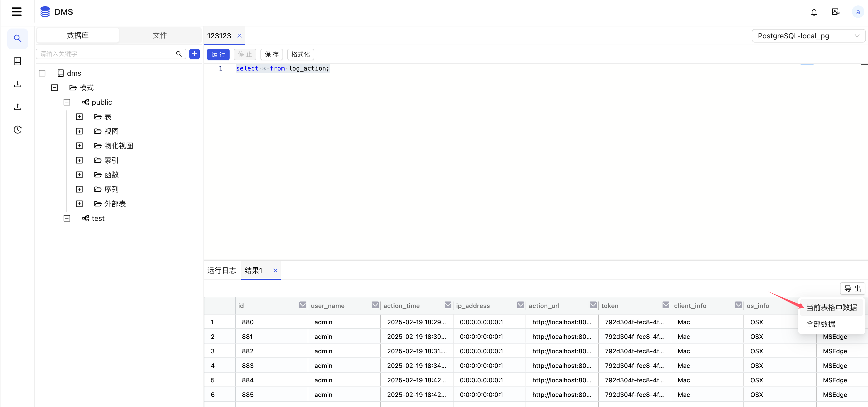Image resolution: width=868 pixels, height=407 pixels.
Task: Expand the 表 node
Action: 80,116
